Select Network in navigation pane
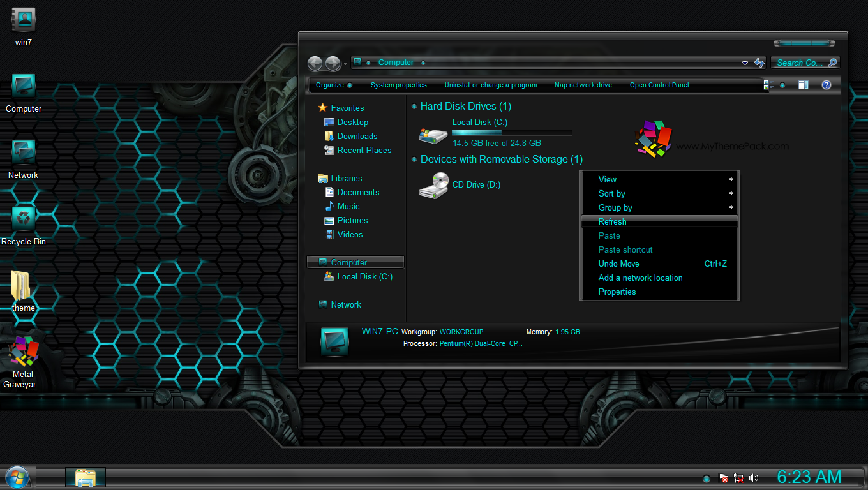The height and width of the screenshot is (490, 868). (340, 304)
